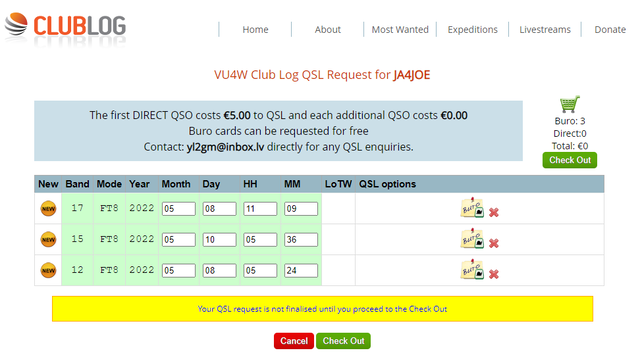The image size is (640, 361).
Task: Edit Month field for the 17 band row
Action: (179, 209)
